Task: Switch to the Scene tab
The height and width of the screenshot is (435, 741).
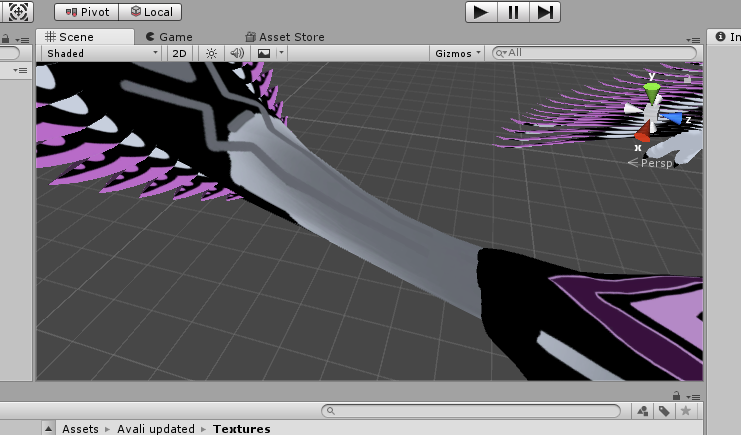Action: [x=86, y=37]
